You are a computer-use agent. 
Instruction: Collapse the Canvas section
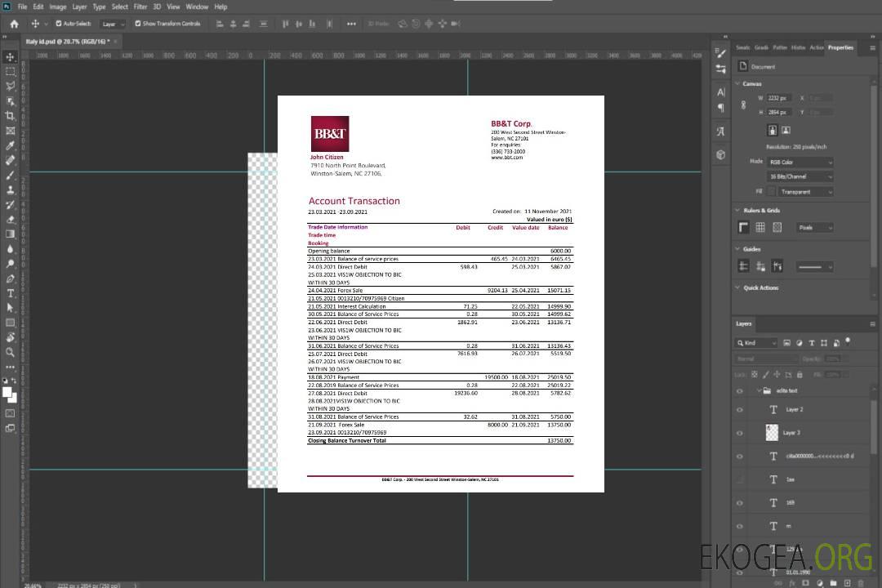tap(737, 83)
